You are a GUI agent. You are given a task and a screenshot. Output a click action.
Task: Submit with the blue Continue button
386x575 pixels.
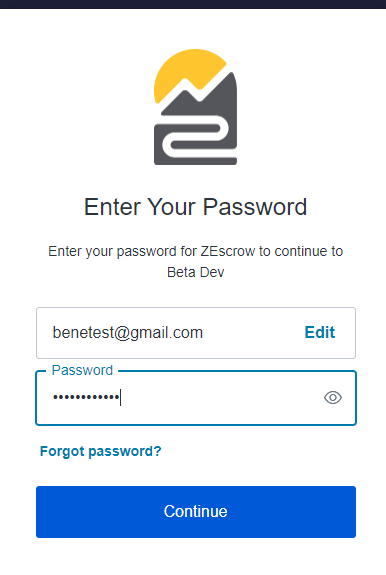tap(196, 512)
